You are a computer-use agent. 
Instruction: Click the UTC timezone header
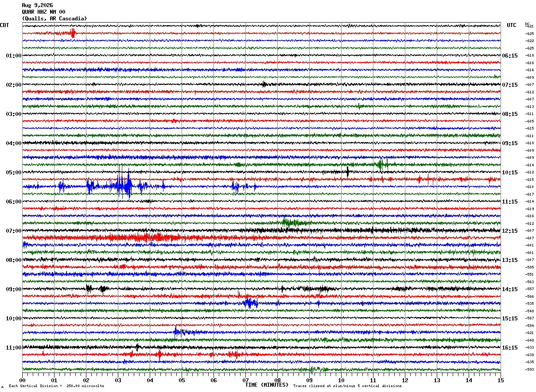click(x=512, y=25)
